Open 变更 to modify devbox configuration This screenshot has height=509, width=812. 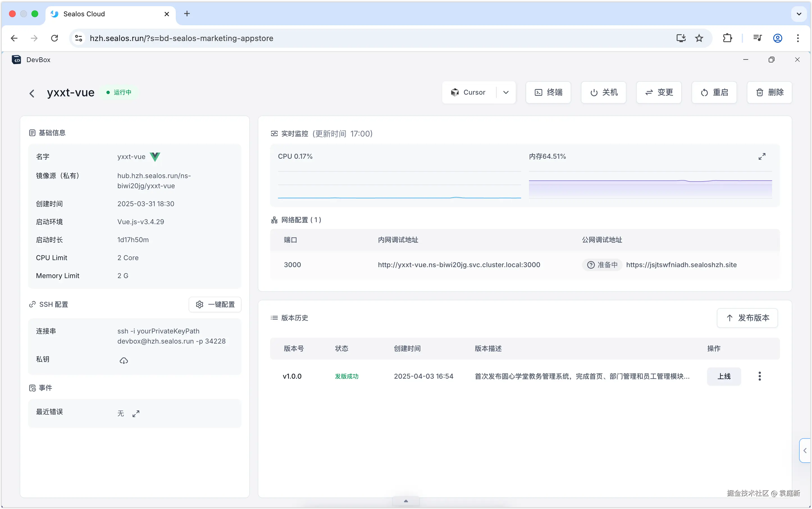click(658, 92)
